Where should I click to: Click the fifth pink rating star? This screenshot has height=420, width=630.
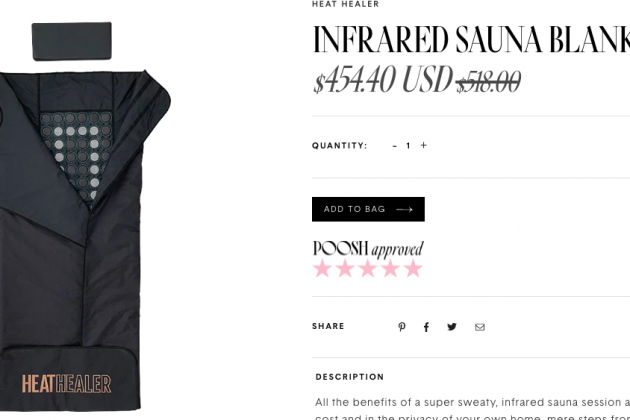click(413, 268)
